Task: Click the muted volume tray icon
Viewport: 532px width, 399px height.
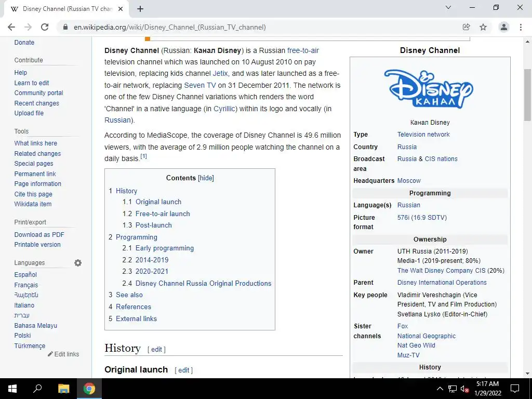Action: pyautogui.click(x=464, y=389)
